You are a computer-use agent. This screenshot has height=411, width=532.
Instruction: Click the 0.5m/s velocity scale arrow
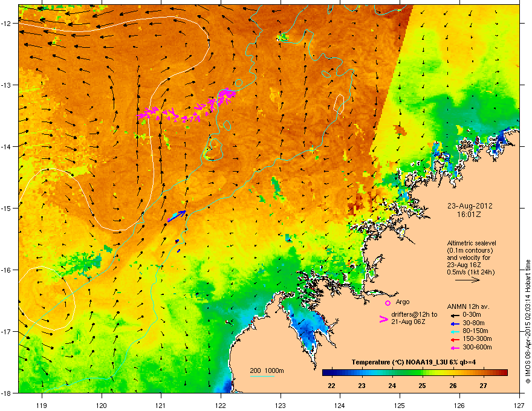click(467, 280)
